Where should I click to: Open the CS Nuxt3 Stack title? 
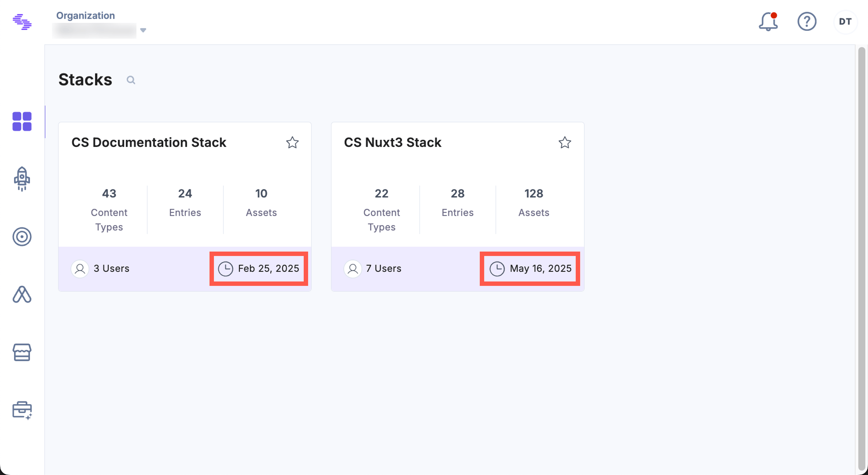pos(393,142)
